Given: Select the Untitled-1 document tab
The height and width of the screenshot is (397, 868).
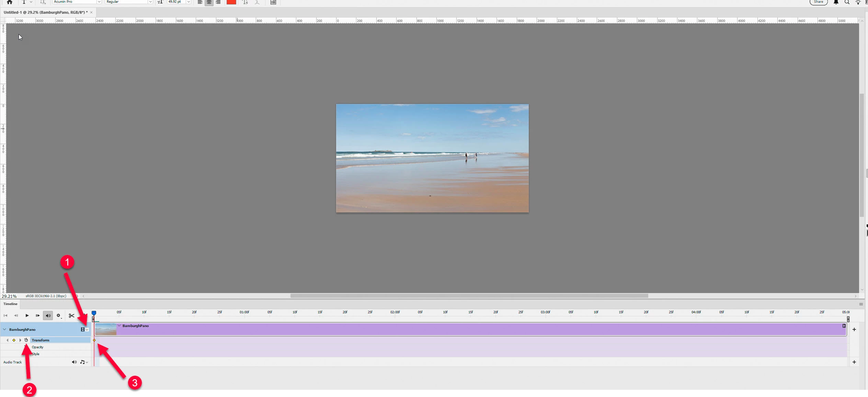Looking at the screenshot, I should 45,12.
